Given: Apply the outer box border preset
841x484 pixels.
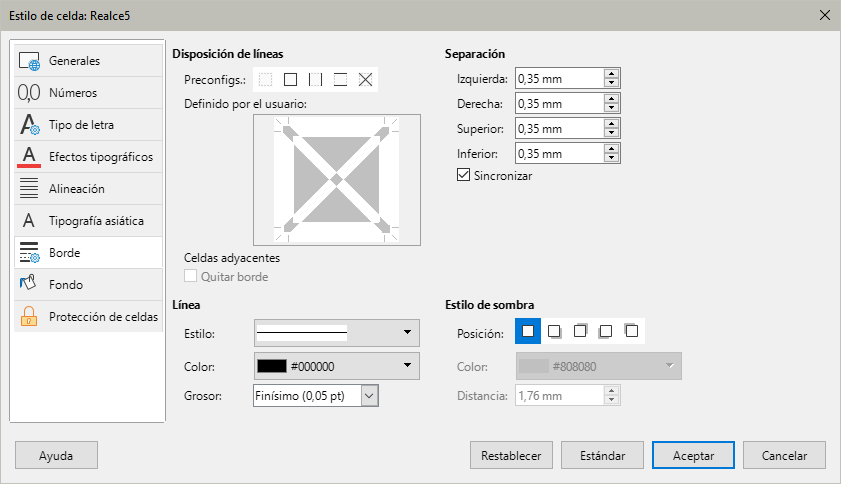Looking at the screenshot, I should [x=290, y=79].
